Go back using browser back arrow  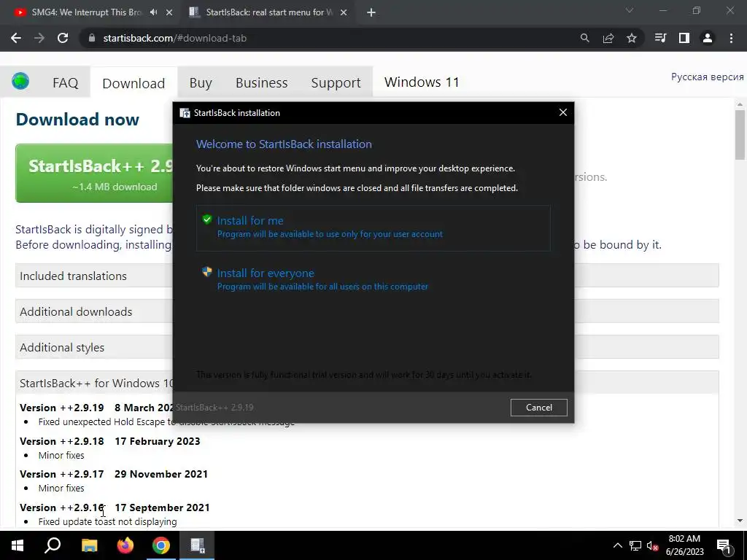[x=16, y=38]
